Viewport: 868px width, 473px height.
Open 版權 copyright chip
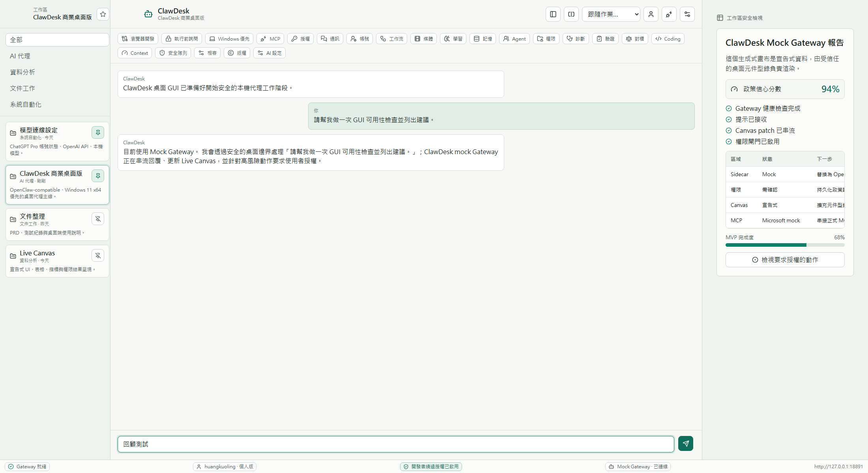[237, 53]
